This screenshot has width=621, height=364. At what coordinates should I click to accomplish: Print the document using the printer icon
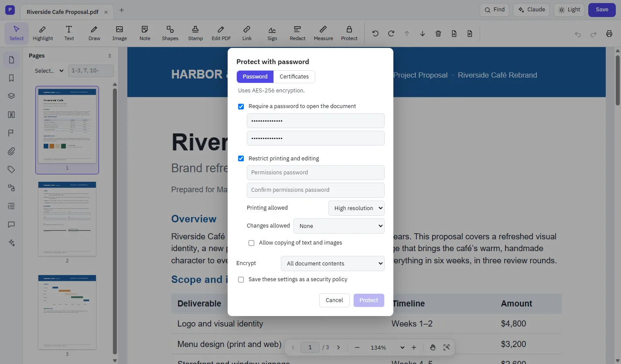[609, 34]
